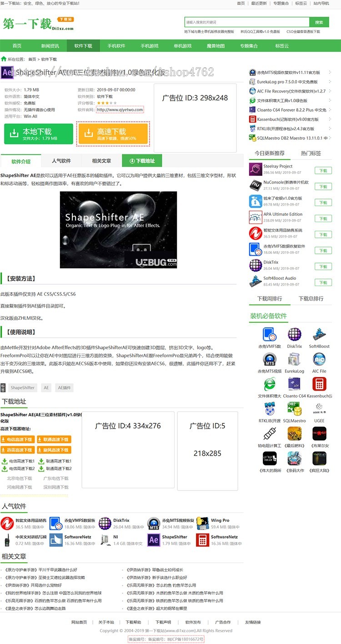Viewport: 341px width, 644px height.
Task: Click APA Ultimate Edition icon in 今日更新推荐
Action: 256,217
